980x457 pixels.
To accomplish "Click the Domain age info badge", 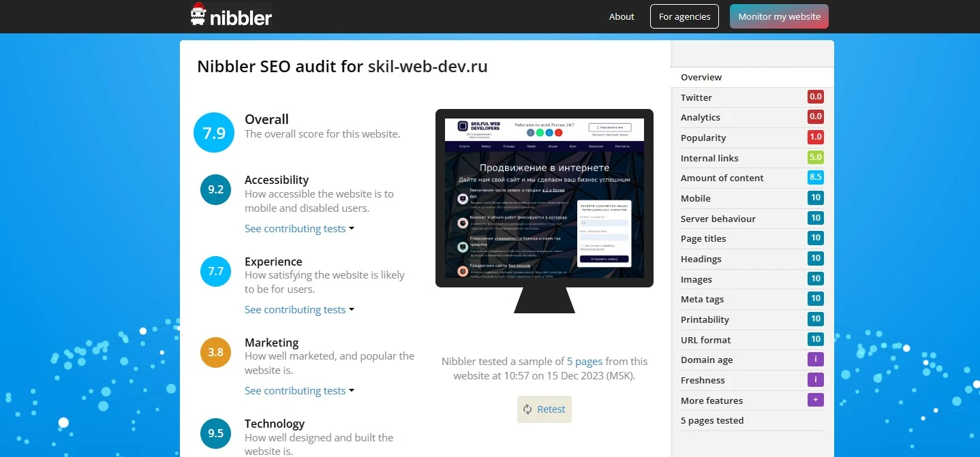I will 816,359.
